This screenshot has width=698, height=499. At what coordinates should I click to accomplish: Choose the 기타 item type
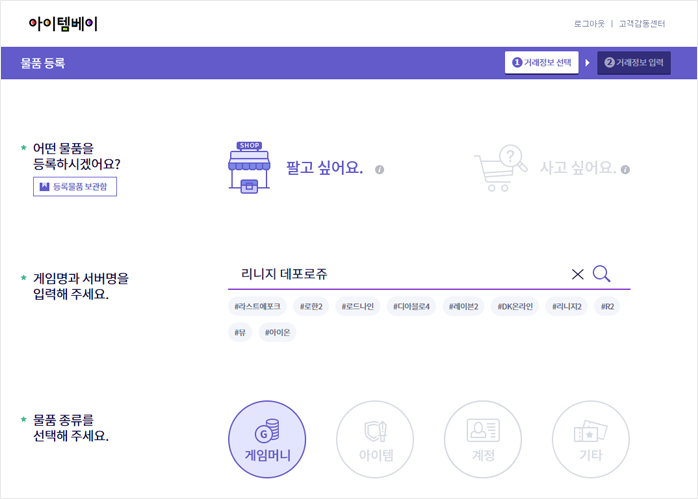click(591, 439)
